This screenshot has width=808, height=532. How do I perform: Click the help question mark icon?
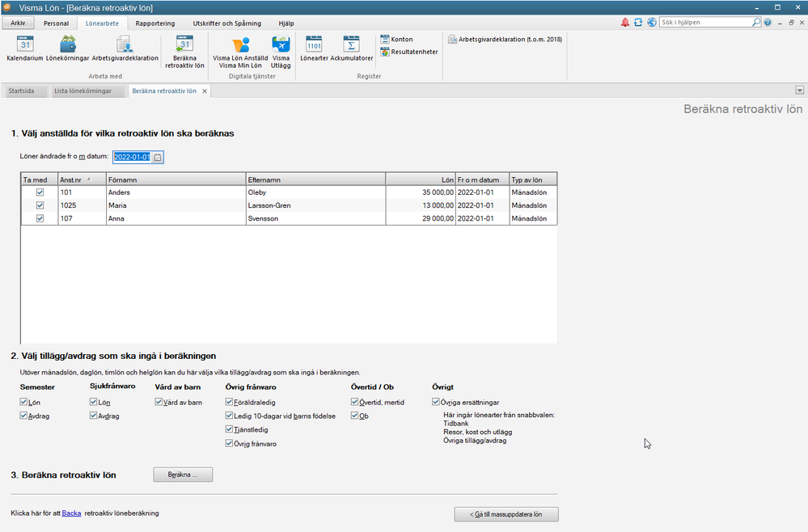(x=768, y=22)
